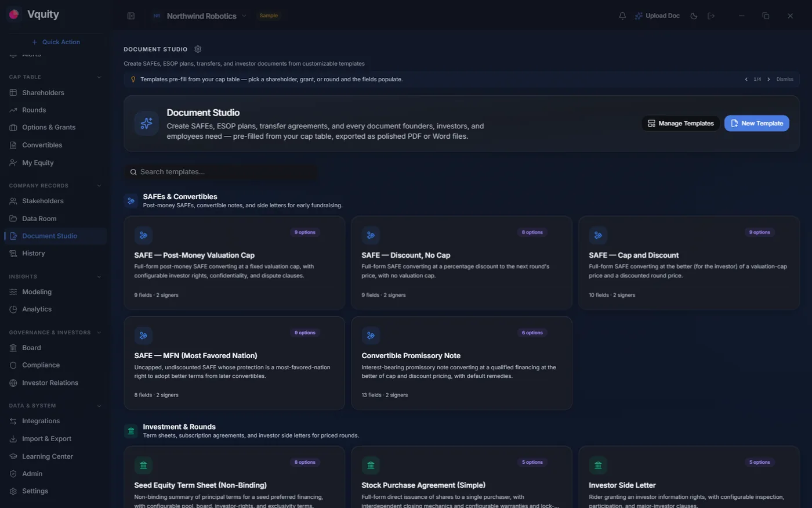Click the Investor Relations globe icon
Viewport: 812px width, 508px height.
[x=13, y=383]
